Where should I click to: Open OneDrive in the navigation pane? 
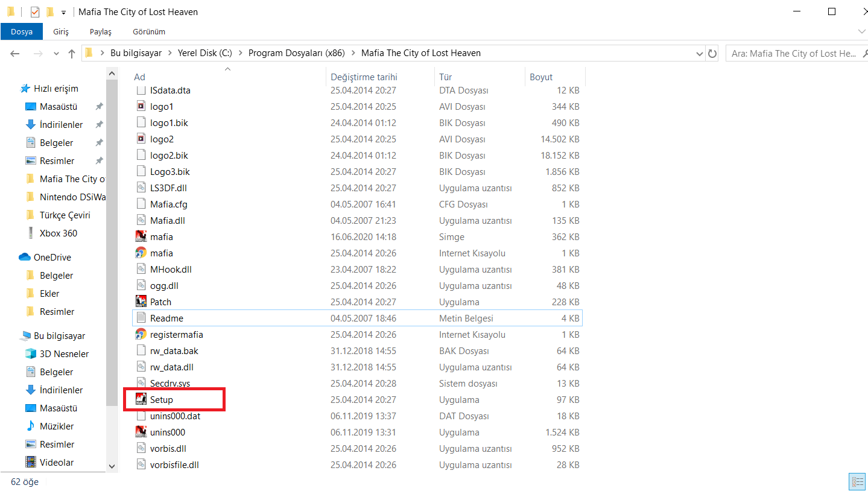[52, 257]
